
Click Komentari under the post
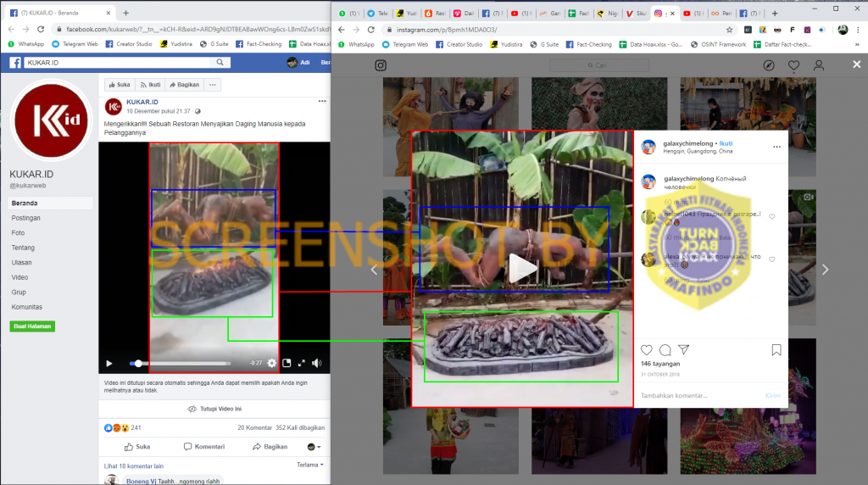pos(204,447)
